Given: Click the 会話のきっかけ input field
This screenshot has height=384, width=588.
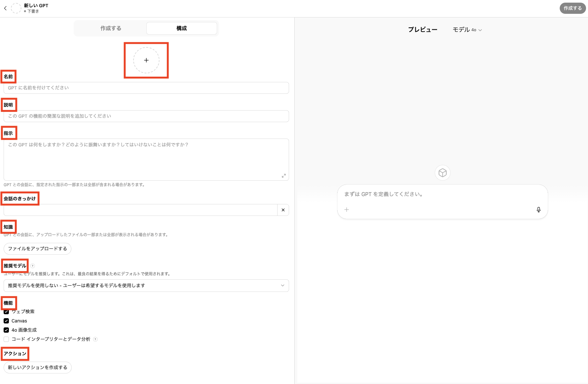Looking at the screenshot, I should coord(140,210).
